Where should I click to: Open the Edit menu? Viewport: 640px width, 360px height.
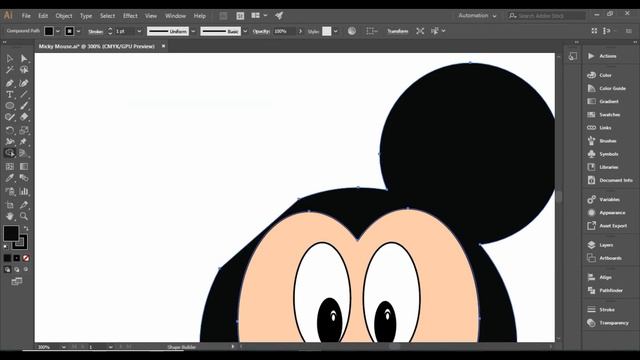(x=43, y=16)
